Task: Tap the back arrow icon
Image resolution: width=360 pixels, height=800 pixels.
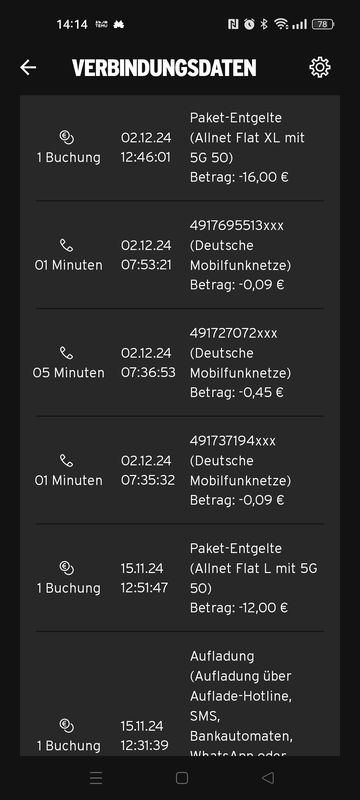Action: (x=28, y=67)
